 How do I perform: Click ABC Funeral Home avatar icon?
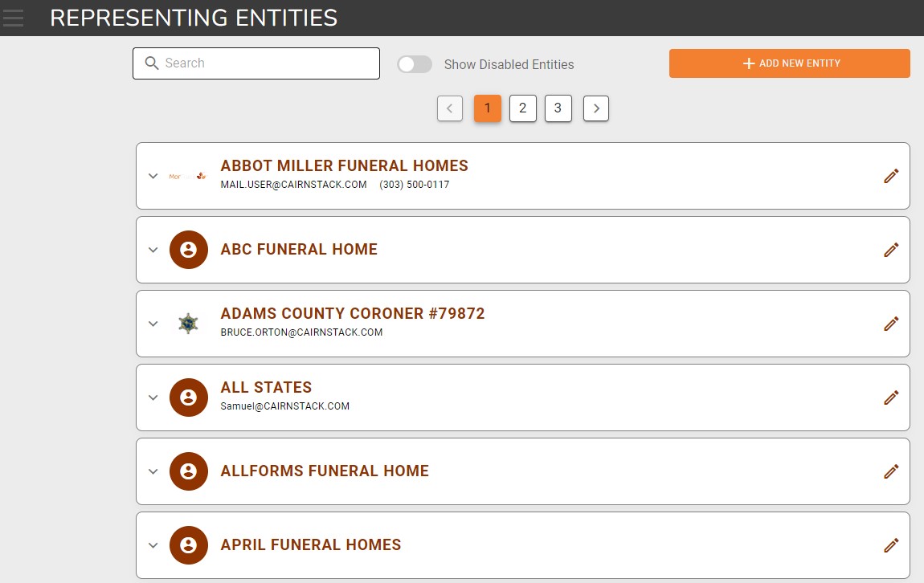click(x=189, y=250)
